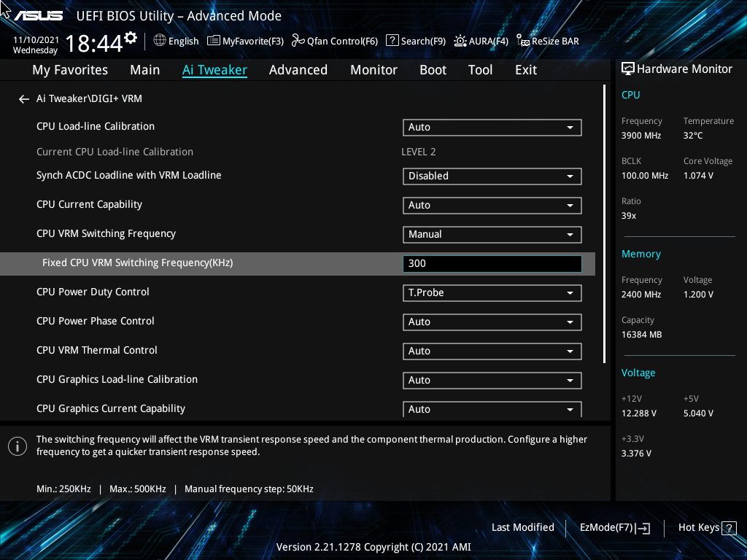Select the Exit tab
The width and height of the screenshot is (747, 560).
526,70
